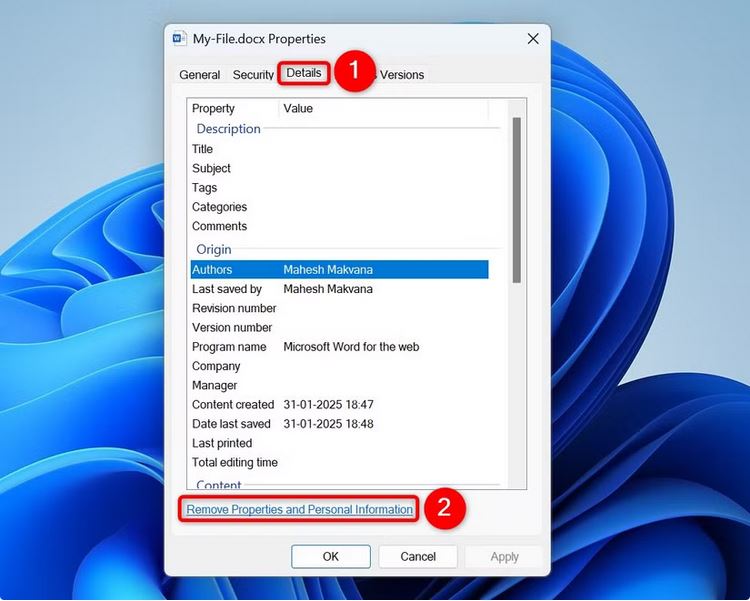Image resolution: width=750 pixels, height=601 pixels.
Task: Select the Program name row
Action: coord(339,347)
